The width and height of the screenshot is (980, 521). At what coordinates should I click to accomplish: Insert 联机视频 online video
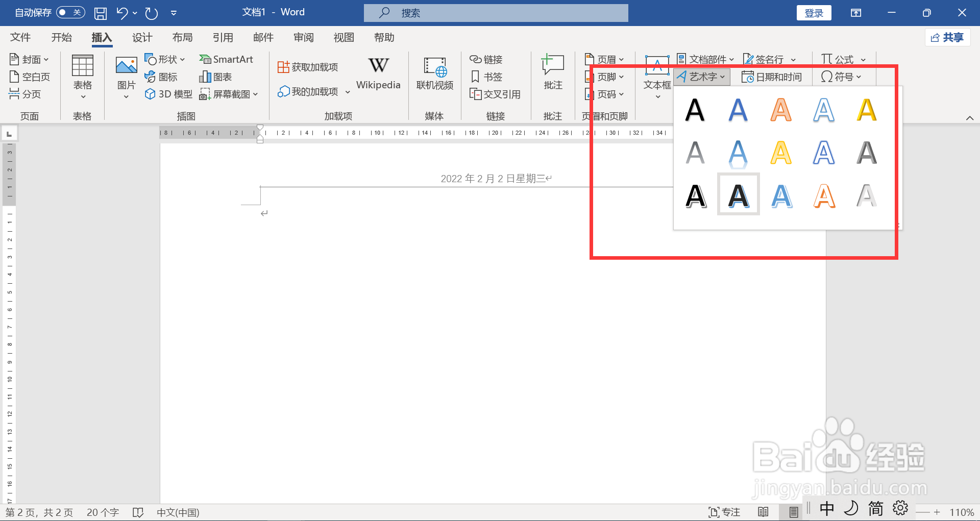435,74
